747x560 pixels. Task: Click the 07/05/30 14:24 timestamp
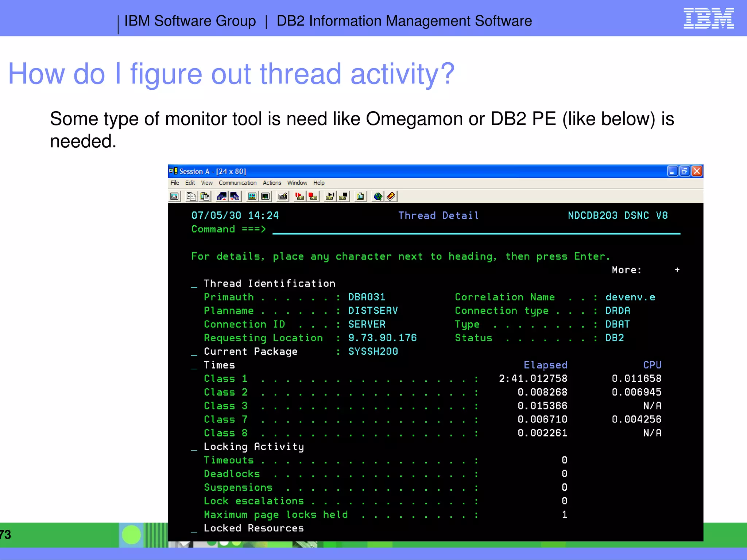click(235, 215)
